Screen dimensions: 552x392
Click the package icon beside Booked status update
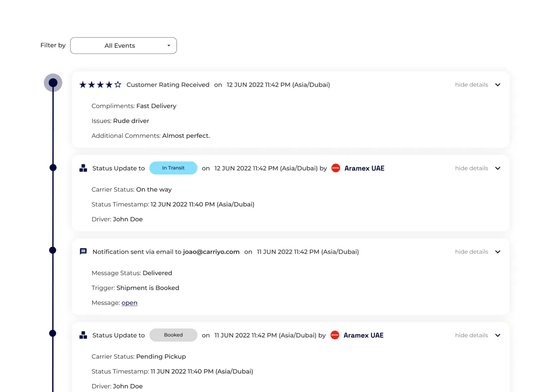pyautogui.click(x=83, y=335)
